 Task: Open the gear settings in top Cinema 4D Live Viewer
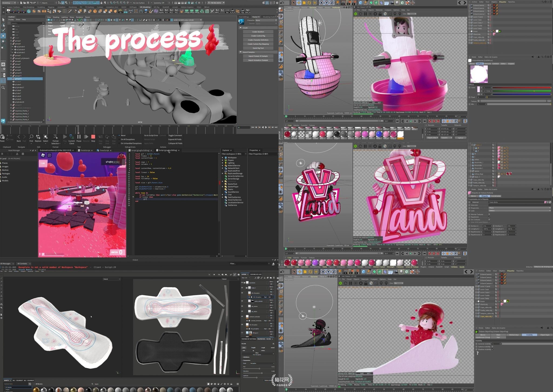coord(375,14)
